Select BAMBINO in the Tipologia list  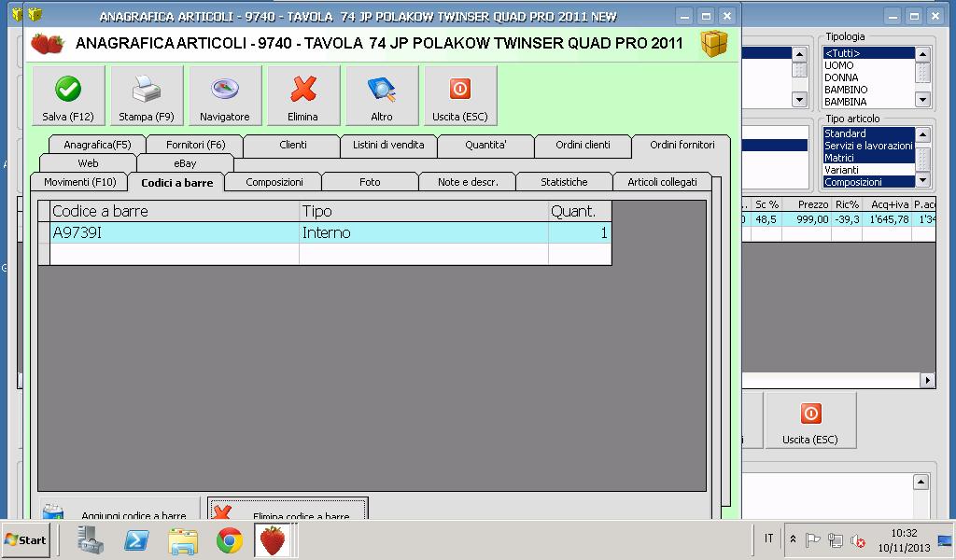point(869,90)
